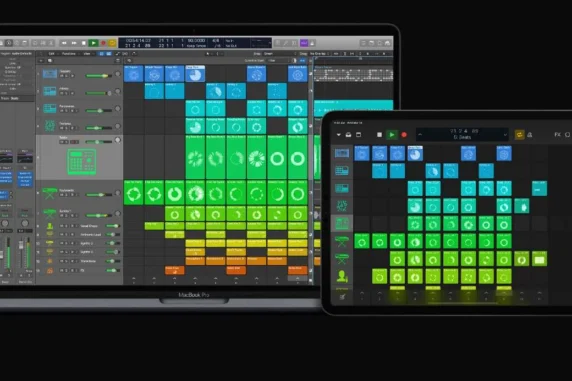
Task: Trigger the lime iPad cell showing a rectangle
Action: tap(539, 259)
